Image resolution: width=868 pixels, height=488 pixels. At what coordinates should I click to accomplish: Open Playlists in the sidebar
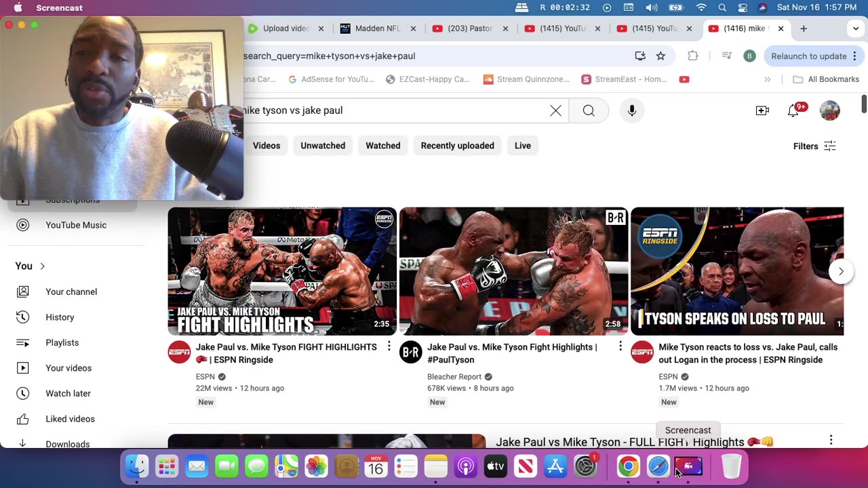73,342
